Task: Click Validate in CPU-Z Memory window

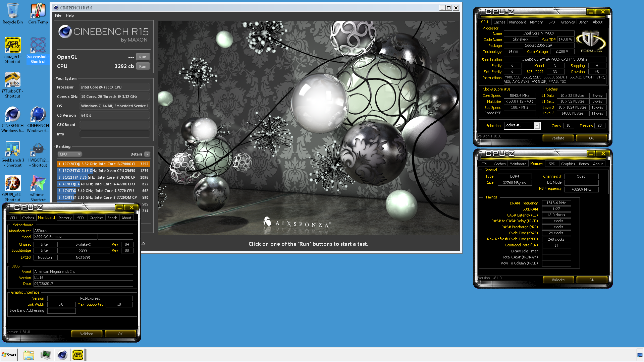Action: pyautogui.click(x=558, y=280)
